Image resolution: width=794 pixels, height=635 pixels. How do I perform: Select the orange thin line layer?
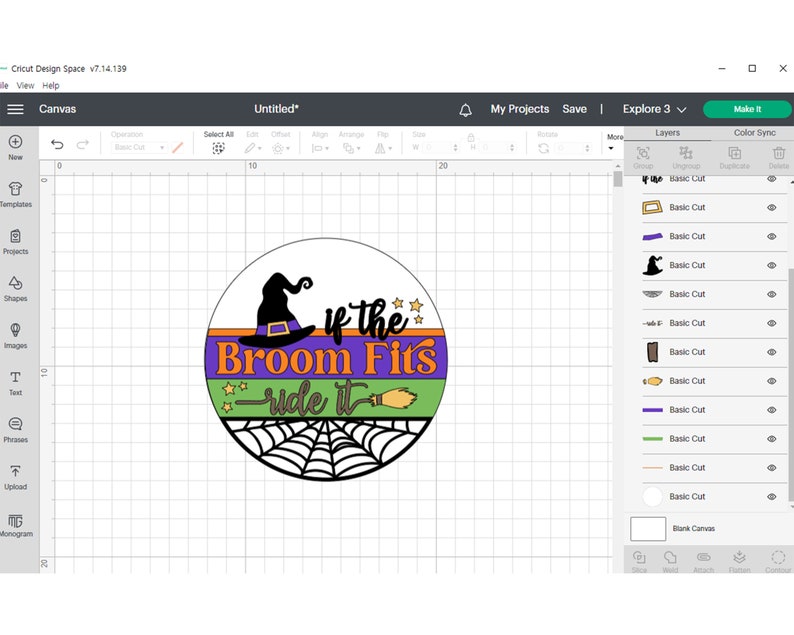click(x=714, y=468)
